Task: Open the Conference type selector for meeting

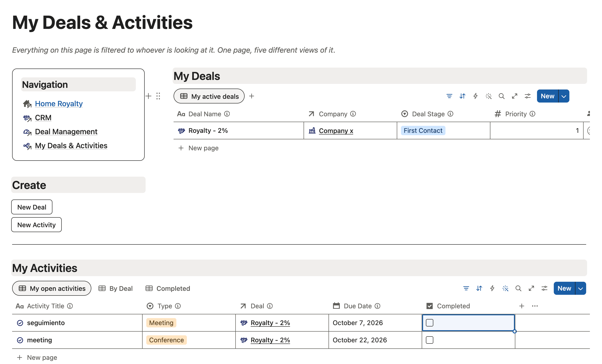Action: click(166, 340)
